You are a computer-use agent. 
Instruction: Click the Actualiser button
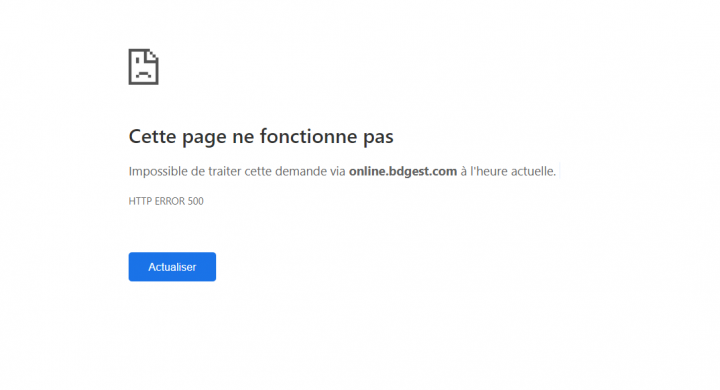[172, 266]
